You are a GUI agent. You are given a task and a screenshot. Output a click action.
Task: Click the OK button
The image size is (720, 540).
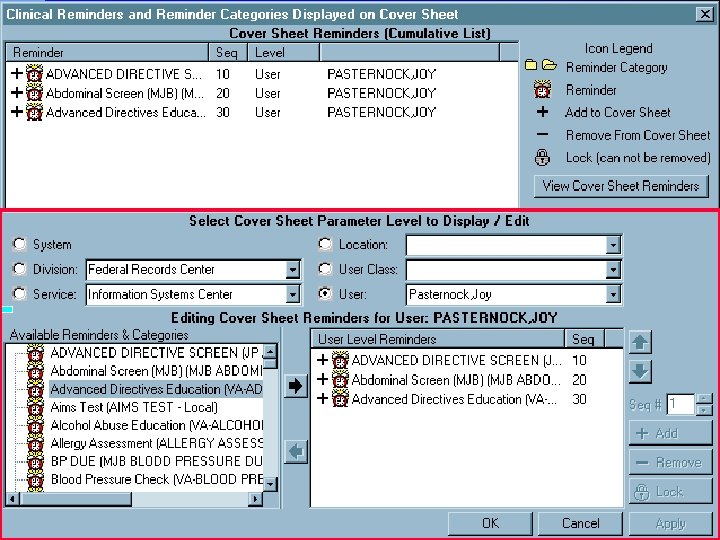tap(490, 523)
